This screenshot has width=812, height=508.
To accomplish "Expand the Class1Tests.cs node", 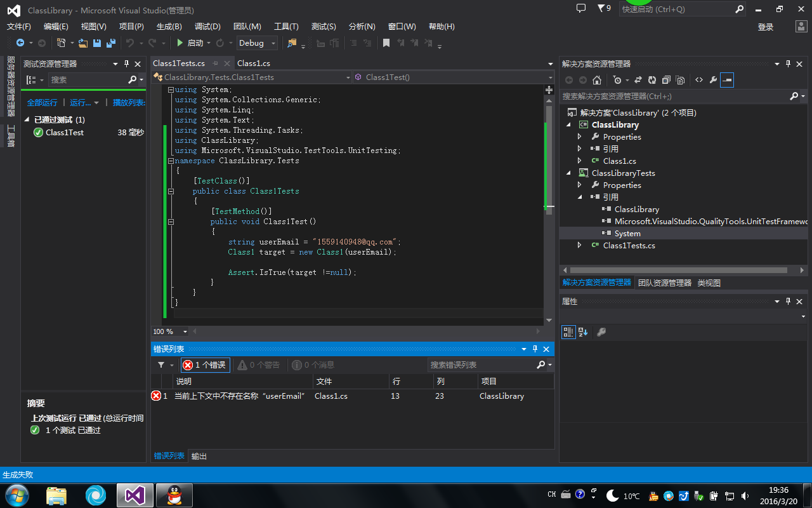I will tap(579, 245).
